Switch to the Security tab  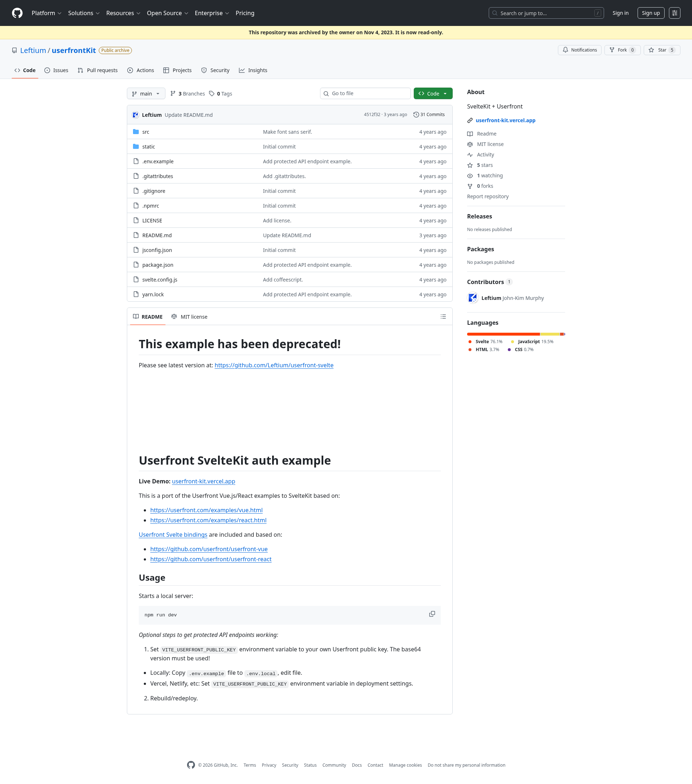coord(216,70)
